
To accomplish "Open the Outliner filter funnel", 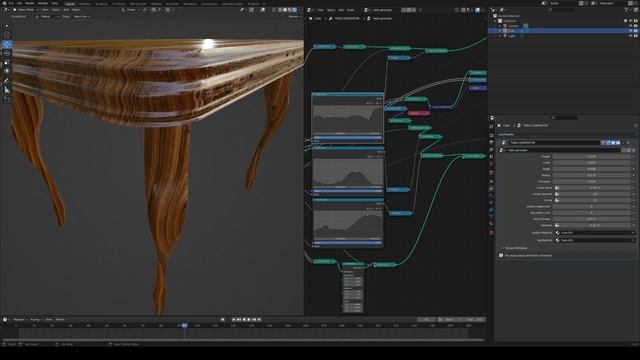I will click(627, 10).
